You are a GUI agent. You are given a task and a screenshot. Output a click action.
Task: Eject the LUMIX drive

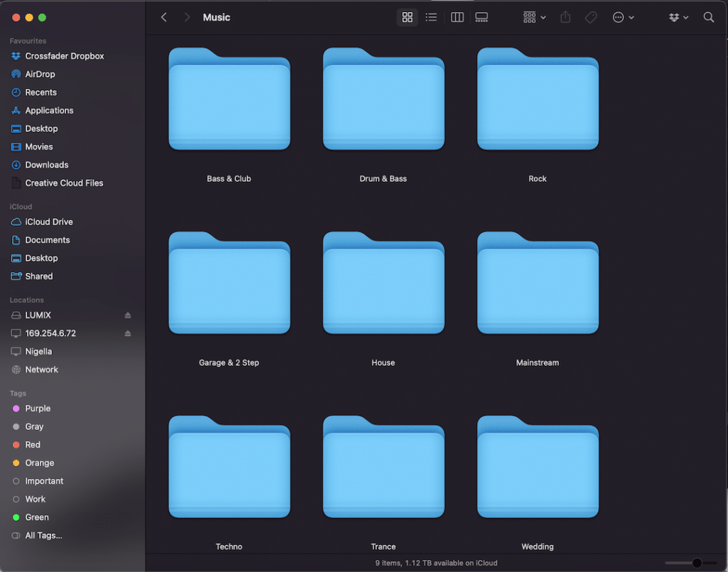point(128,315)
